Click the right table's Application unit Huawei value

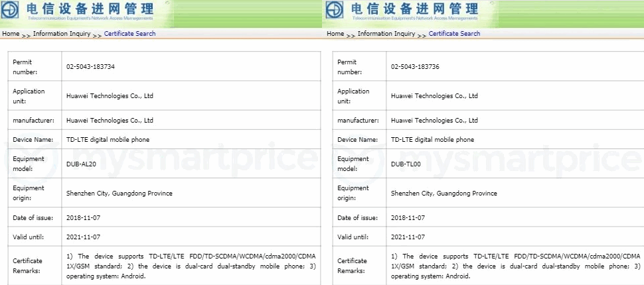434,96
